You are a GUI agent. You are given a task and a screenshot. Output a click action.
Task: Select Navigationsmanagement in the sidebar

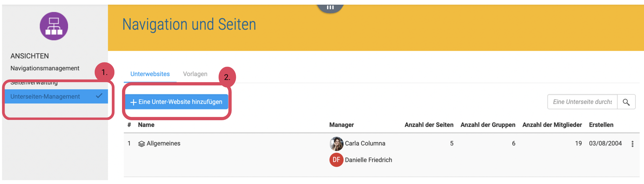point(45,68)
